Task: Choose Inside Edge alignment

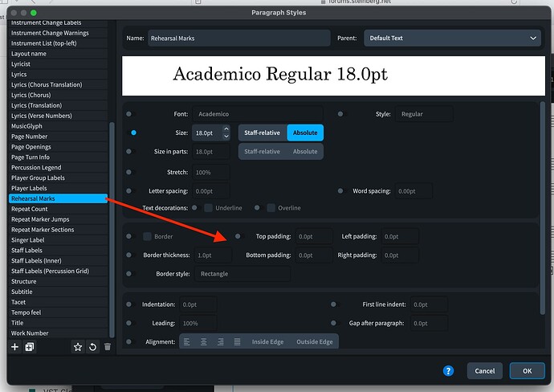Action: pyautogui.click(x=267, y=342)
